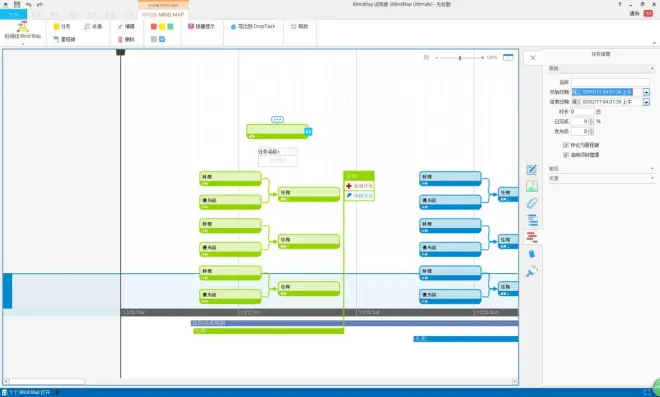Click the start date field
This screenshot has height=397, width=660.
point(607,92)
